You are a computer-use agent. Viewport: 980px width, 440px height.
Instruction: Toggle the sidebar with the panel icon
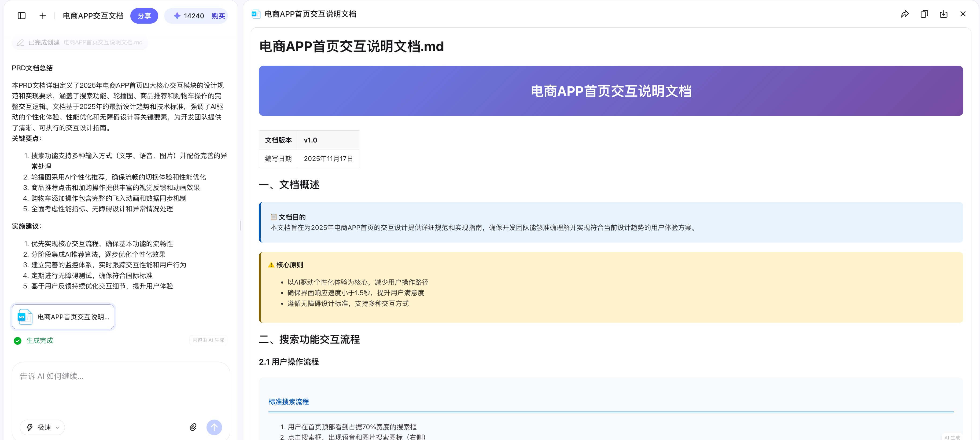21,16
